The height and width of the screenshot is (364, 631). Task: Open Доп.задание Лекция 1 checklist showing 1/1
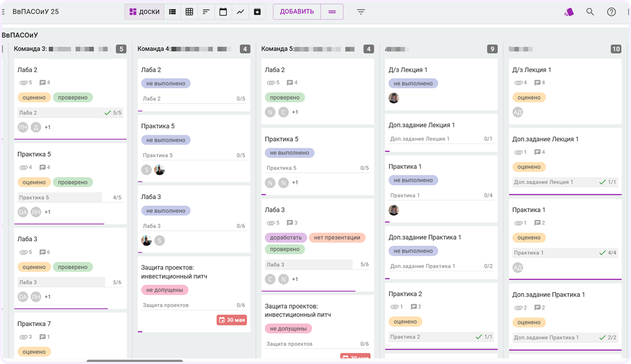565,182
